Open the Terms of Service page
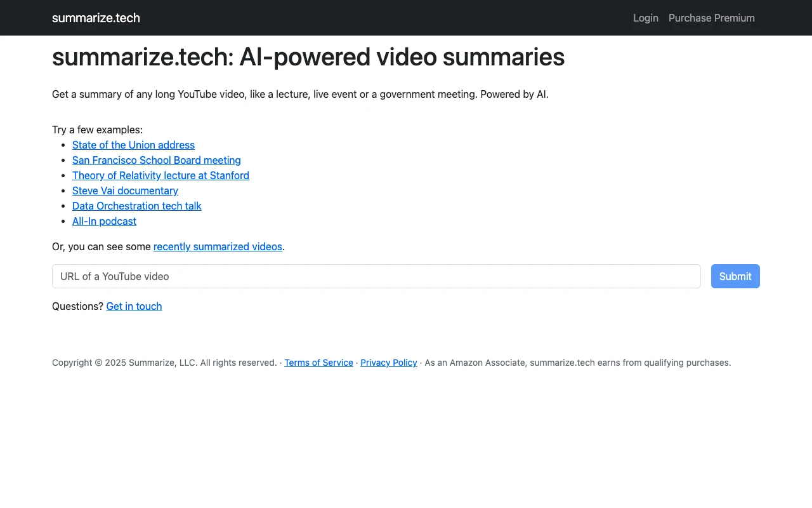This screenshot has width=812, height=508. click(318, 363)
